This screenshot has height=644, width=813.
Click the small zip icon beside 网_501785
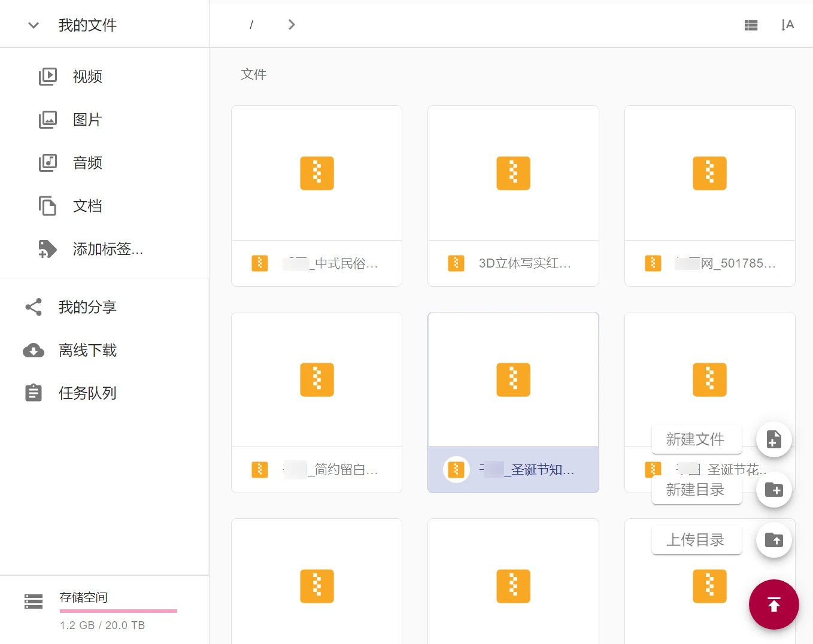pos(653,263)
